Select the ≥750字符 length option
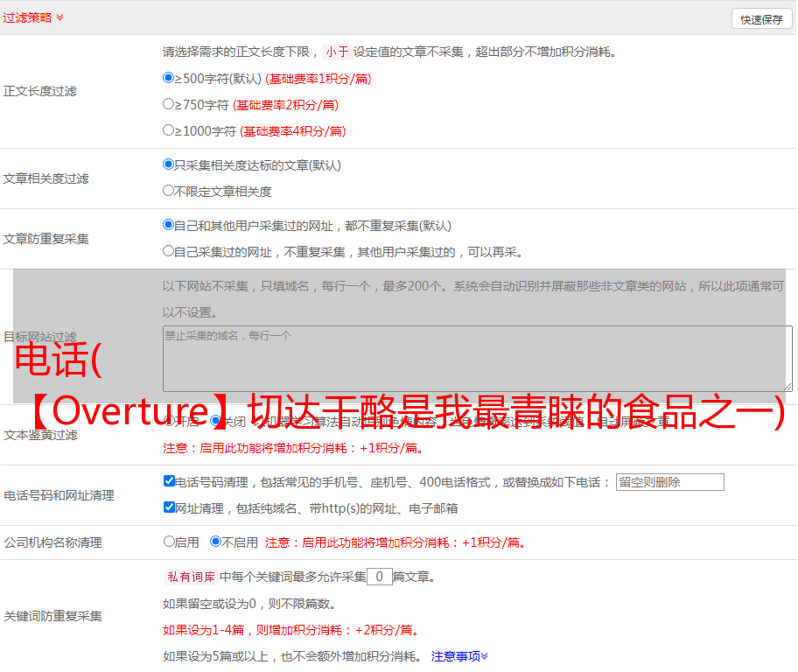The width and height of the screenshot is (798, 672). tap(168, 104)
